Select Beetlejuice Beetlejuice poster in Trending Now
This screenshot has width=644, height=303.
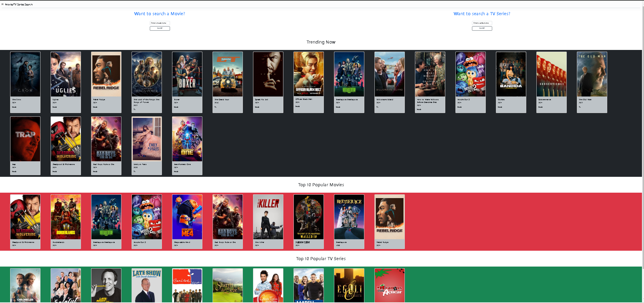tap(349, 74)
